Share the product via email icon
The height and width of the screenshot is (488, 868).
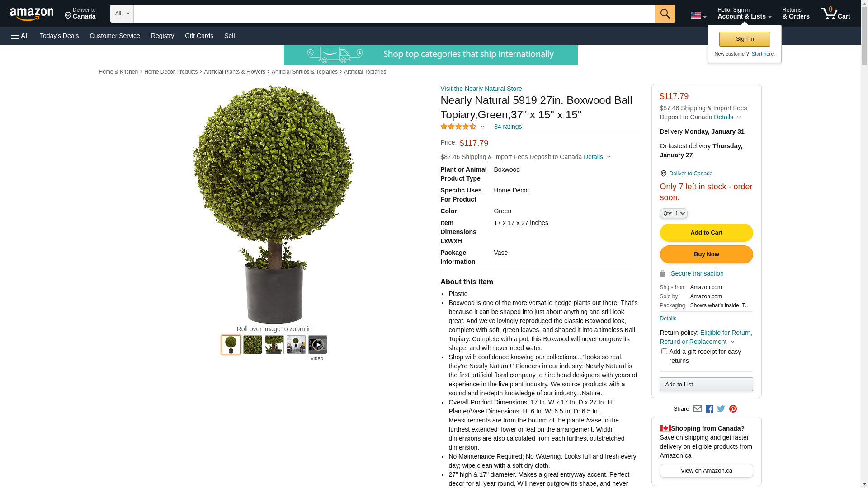click(697, 409)
